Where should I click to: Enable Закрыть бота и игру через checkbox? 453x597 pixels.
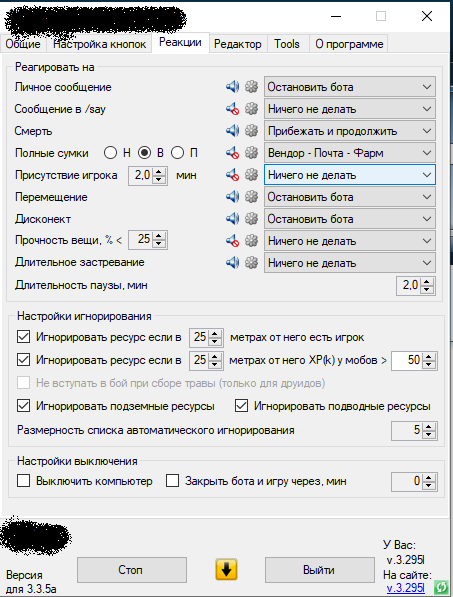(x=172, y=481)
